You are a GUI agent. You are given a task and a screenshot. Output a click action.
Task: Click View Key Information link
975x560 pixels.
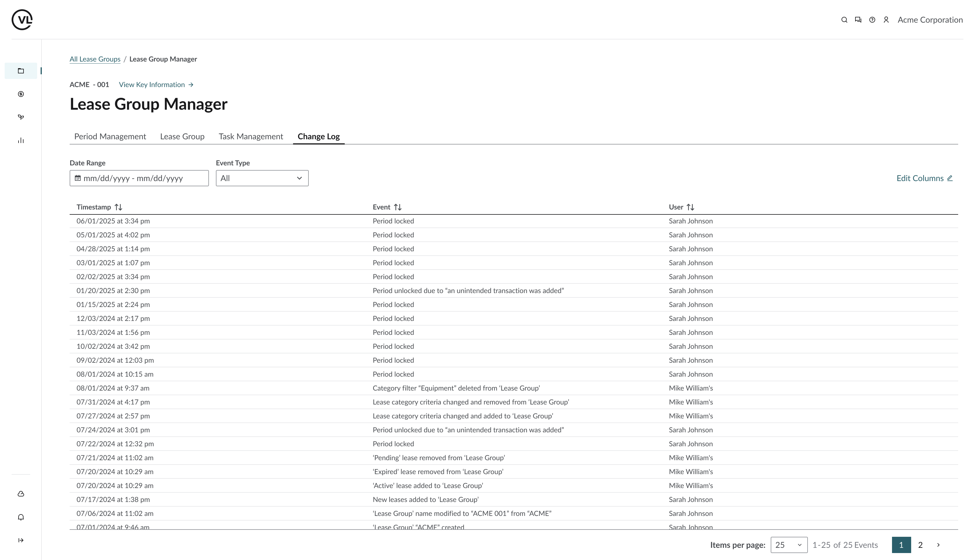pyautogui.click(x=152, y=85)
